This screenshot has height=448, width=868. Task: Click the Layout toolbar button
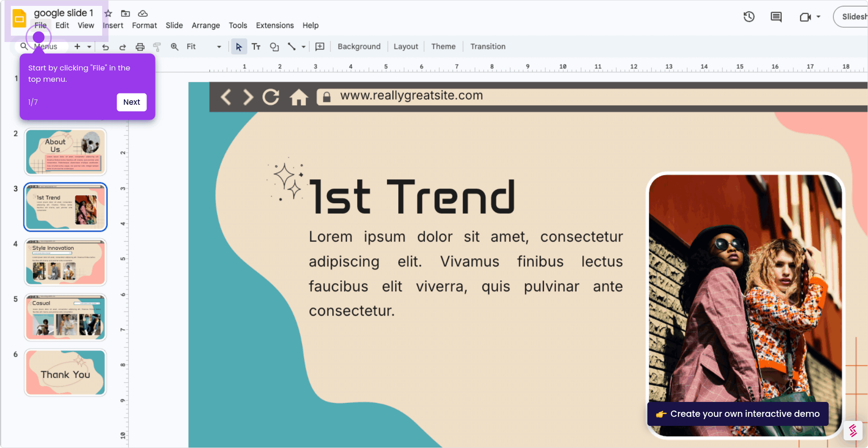click(x=406, y=47)
